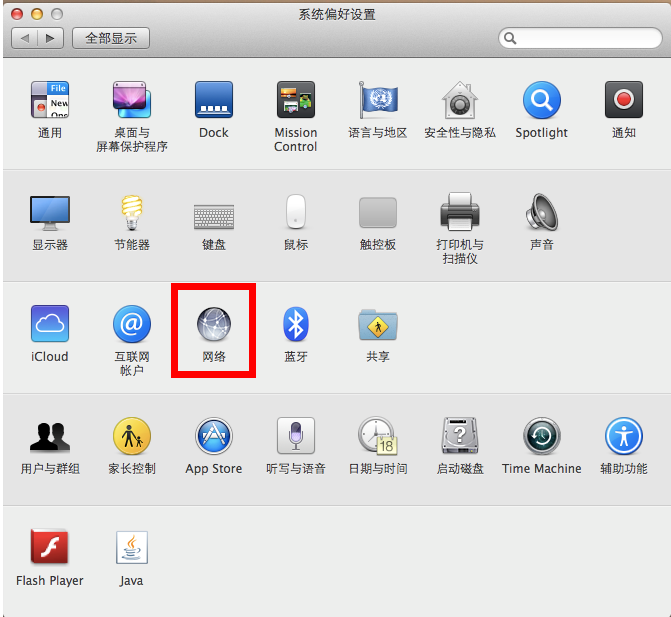Open the 网络 (Network) preferences

click(x=213, y=325)
